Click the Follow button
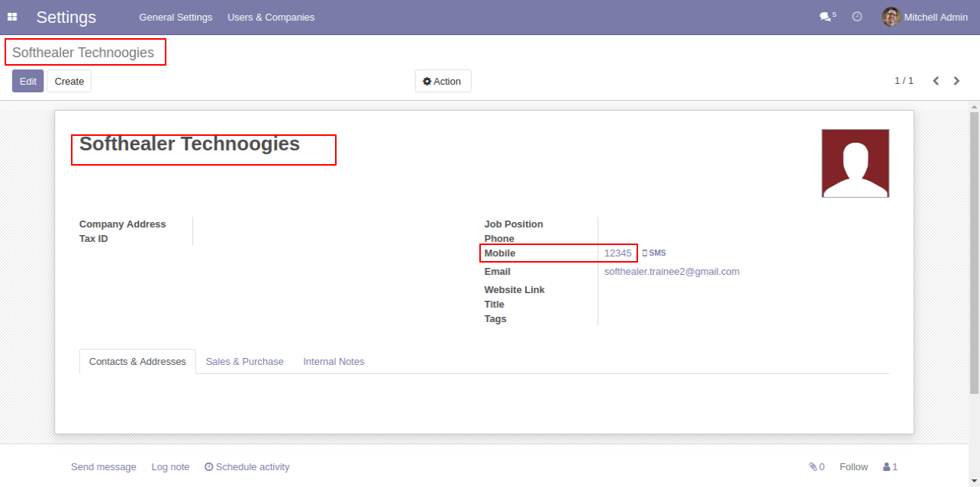This screenshot has width=980, height=487. pyautogui.click(x=853, y=467)
